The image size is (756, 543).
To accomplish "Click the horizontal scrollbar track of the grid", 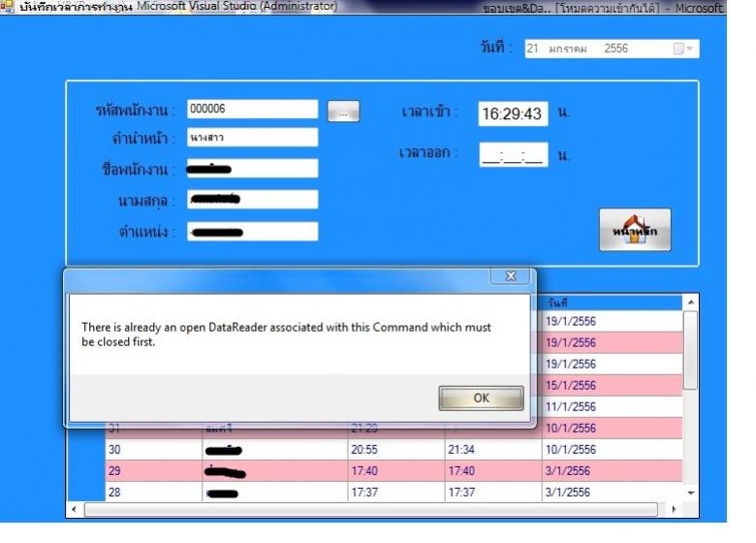I will coord(371,509).
